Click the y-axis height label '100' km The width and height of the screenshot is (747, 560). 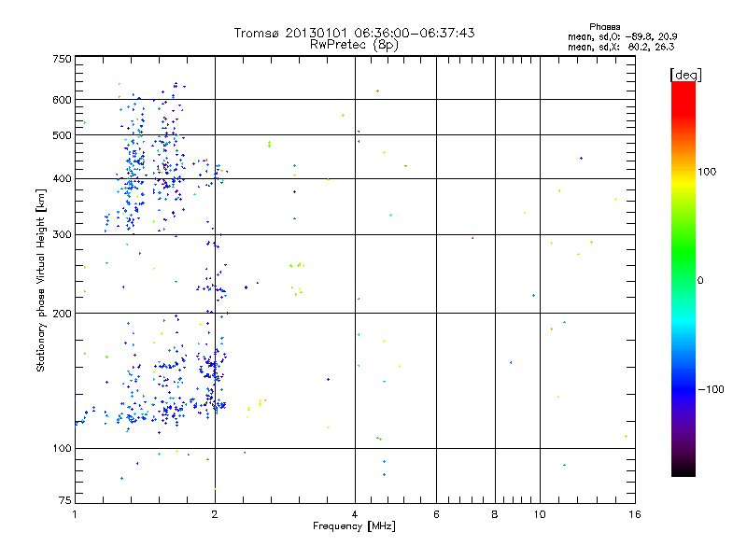(x=62, y=448)
